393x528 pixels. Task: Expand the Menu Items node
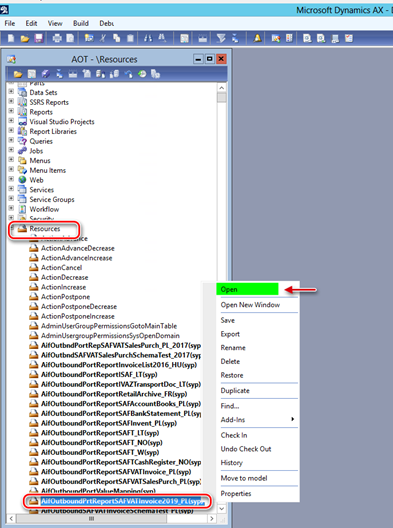pos(11,169)
